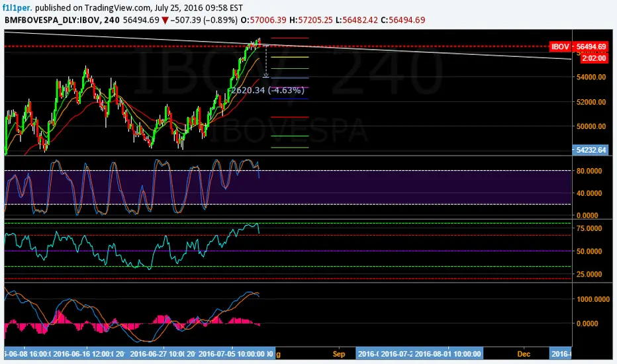The image size is (617, 364).
Task: Click the 1000.0000 MACD axis label
Action: (x=593, y=299)
